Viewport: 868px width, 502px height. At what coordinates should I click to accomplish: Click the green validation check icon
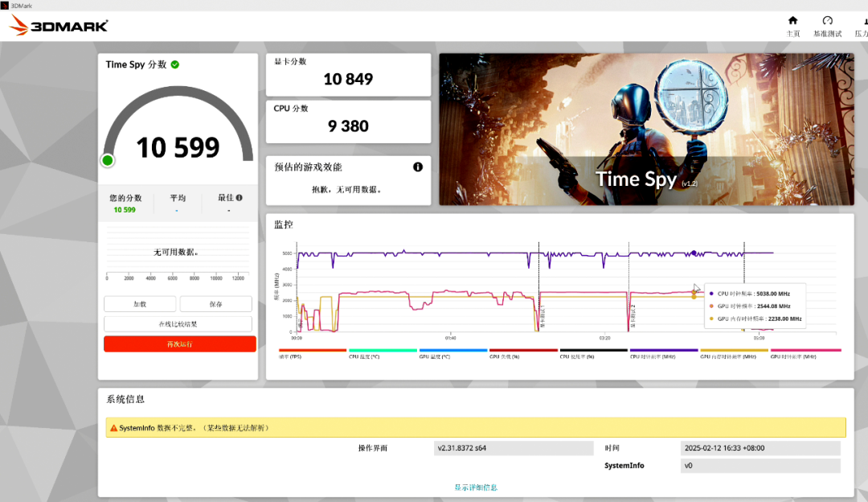(x=175, y=64)
